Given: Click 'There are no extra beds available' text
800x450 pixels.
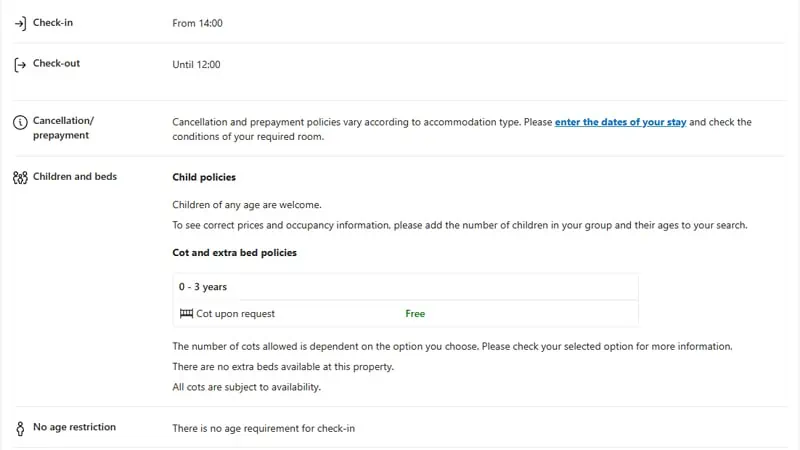Looking at the screenshot, I should 283,367.
